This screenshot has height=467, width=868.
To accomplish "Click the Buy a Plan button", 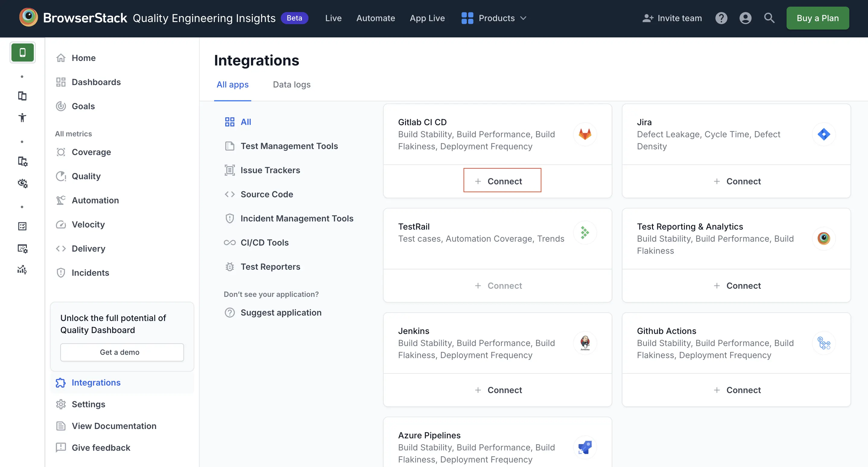I will coord(817,18).
